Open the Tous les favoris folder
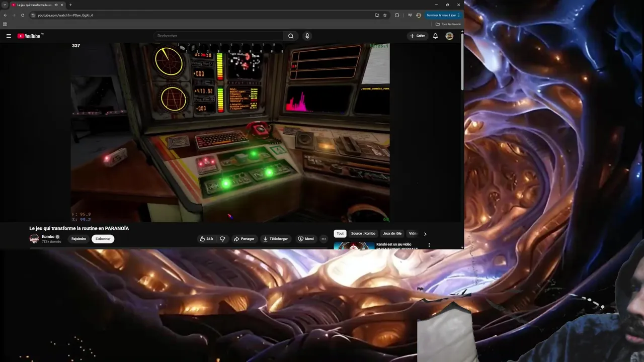 pos(448,24)
